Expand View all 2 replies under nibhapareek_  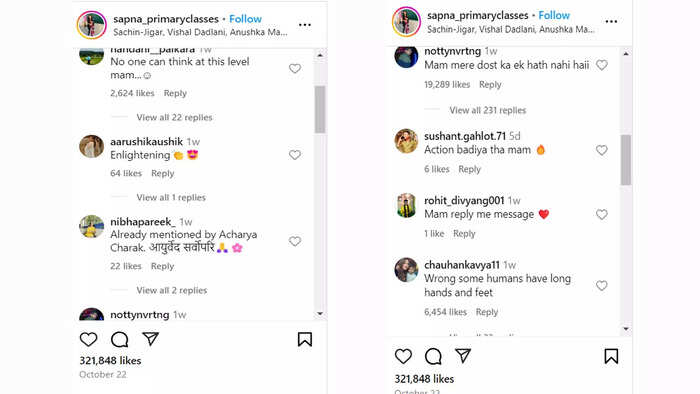(172, 290)
